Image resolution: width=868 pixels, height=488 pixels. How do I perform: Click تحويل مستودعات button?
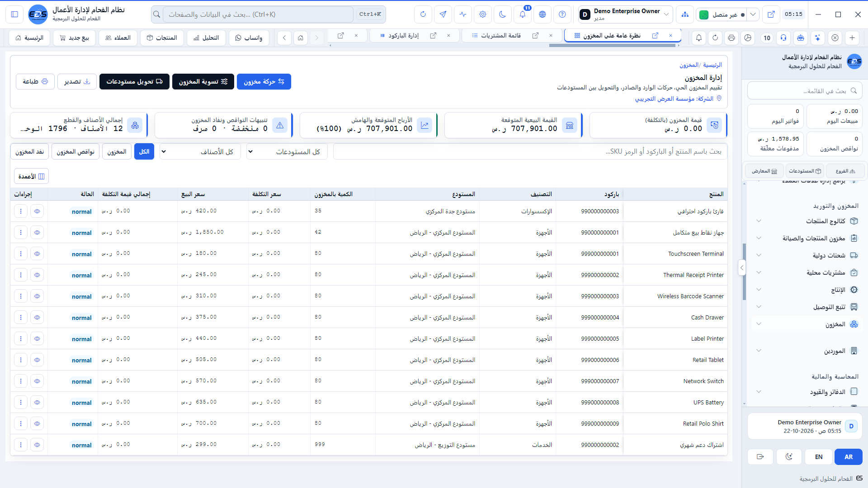pos(134,82)
